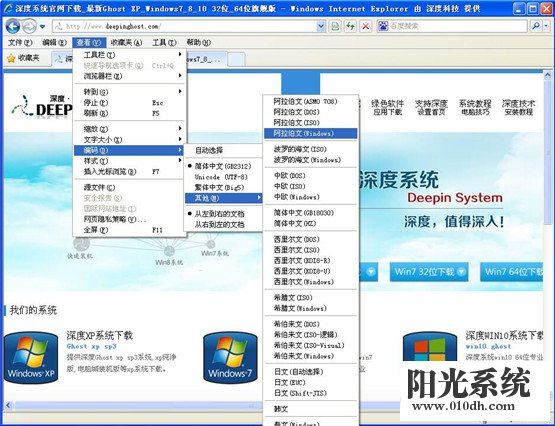Open the 收藏夹(A) menu
555x426 pixels.
[126, 42]
